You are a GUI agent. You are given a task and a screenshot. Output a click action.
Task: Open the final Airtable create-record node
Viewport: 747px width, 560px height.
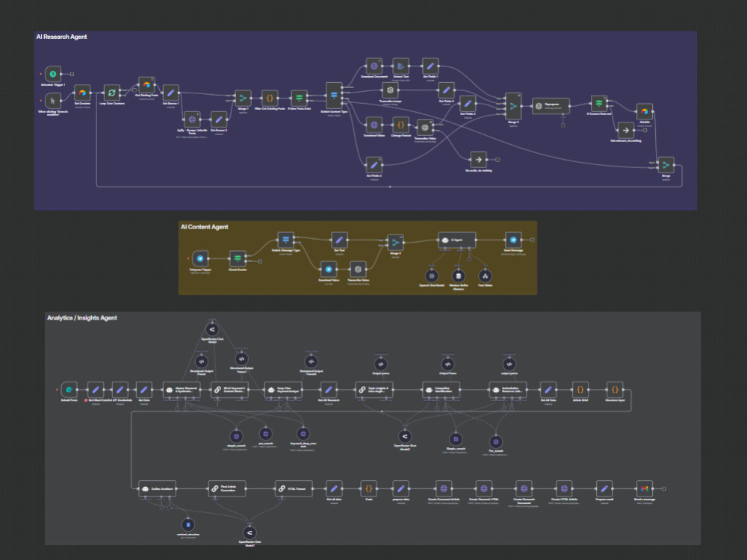[645, 111]
